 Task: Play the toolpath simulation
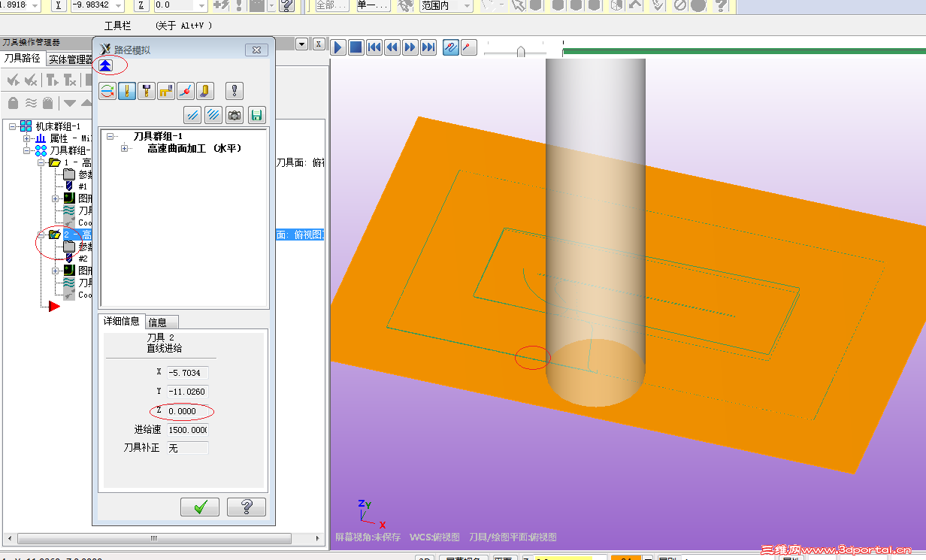point(338,47)
